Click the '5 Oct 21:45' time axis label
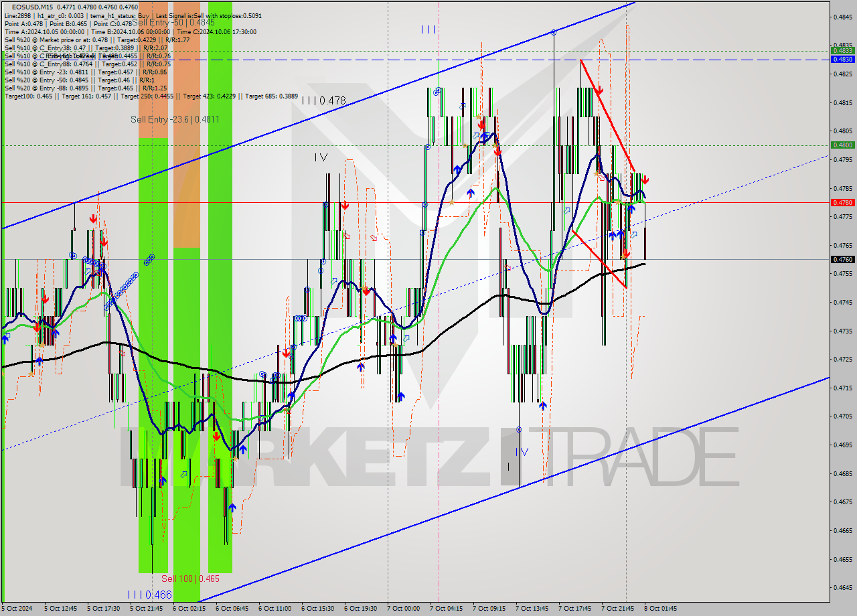Viewport: 857px width, 616px height. click(x=147, y=609)
